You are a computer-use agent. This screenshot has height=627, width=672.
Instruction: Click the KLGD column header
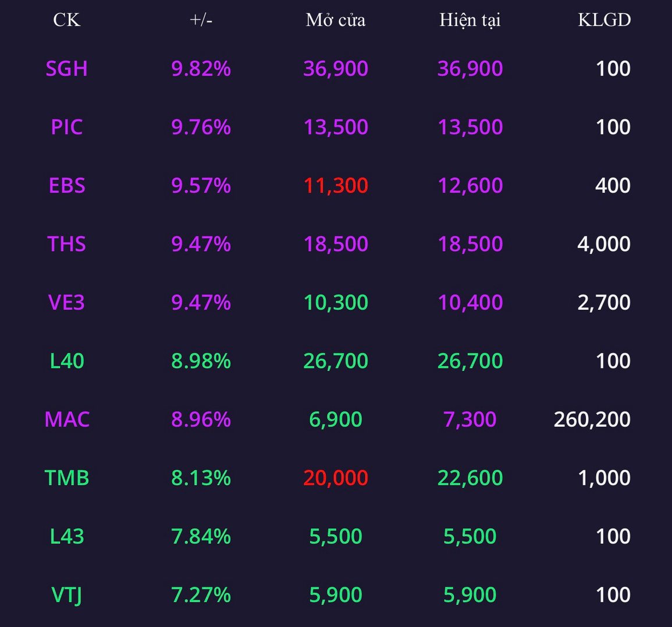604,20
